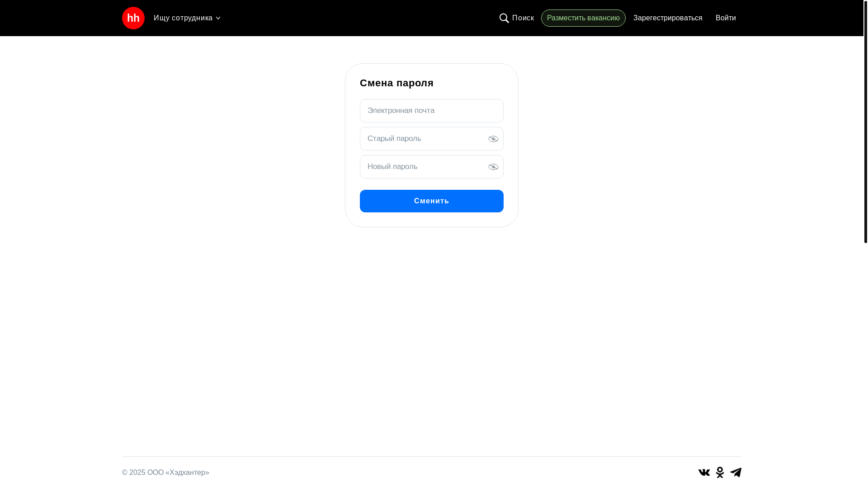Click the 'Смена пароля' heading text
Image resolution: width=868 pixels, height=488 pixels.
coord(396,83)
